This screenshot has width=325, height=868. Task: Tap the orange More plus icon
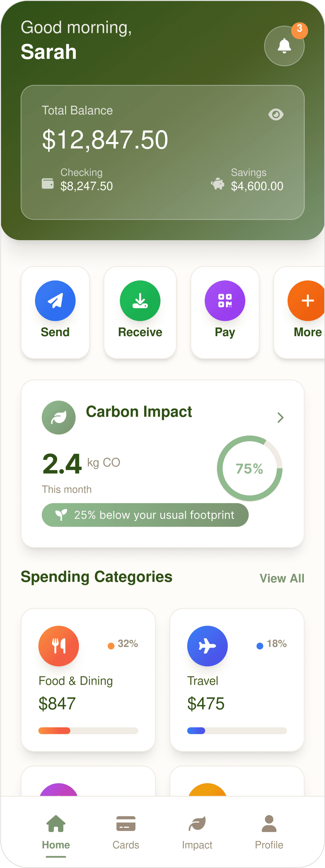coord(307,300)
